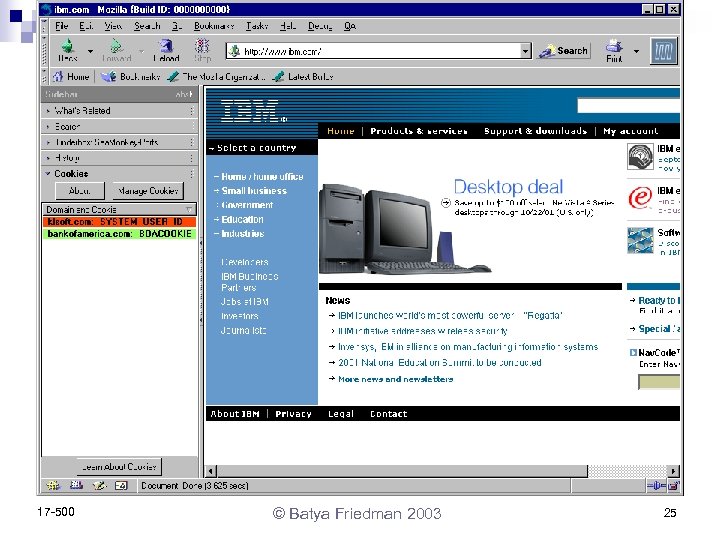Click the Tabs button in sidebar header

pyautogui.click(x=184, y=94)
